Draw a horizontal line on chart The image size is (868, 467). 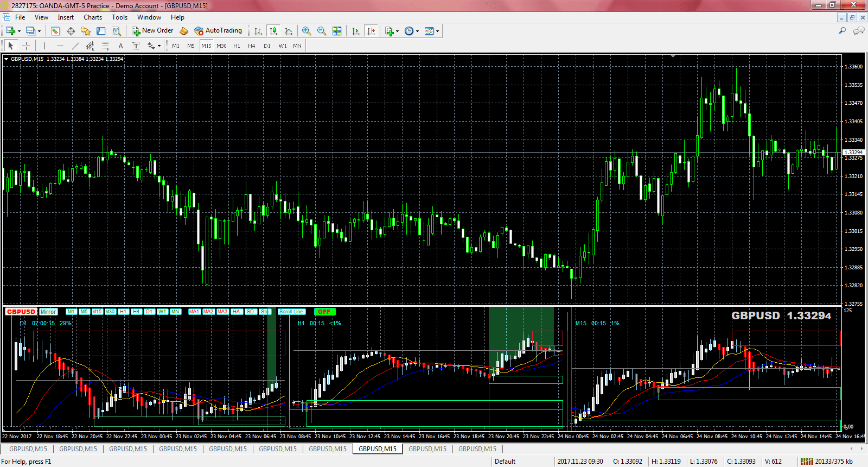point(60,46)
